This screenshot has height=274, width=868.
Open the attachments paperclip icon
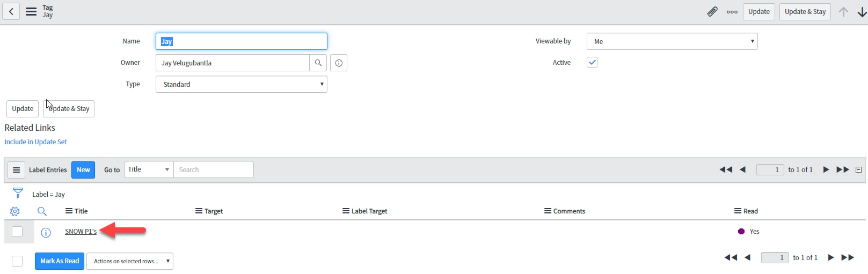pos(712,11)
